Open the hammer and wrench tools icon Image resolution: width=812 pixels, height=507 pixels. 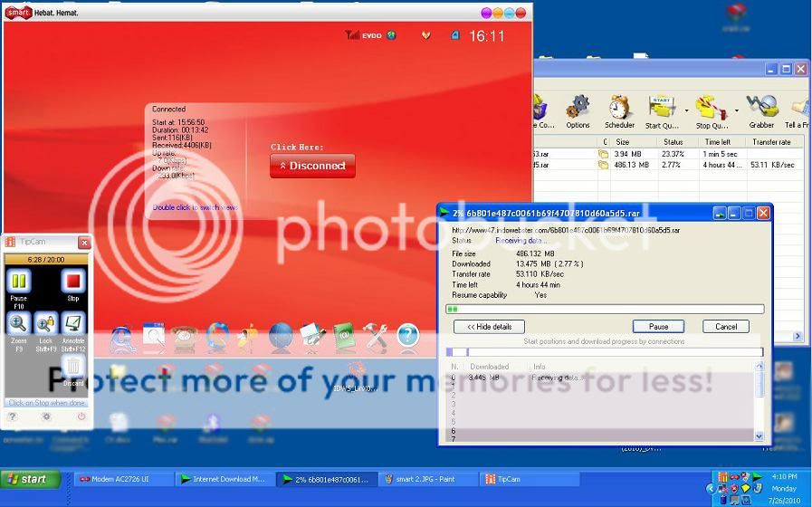376,337
